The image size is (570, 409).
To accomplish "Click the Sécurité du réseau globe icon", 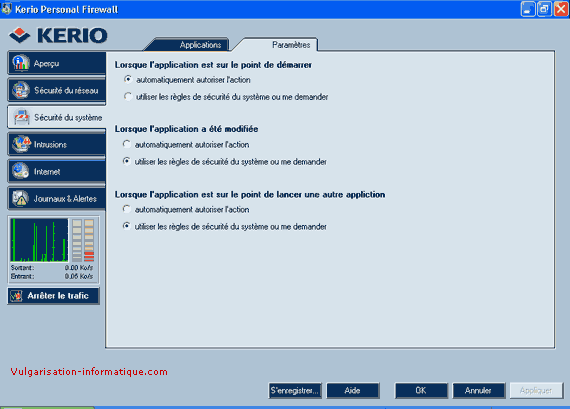I will [21, 90].
